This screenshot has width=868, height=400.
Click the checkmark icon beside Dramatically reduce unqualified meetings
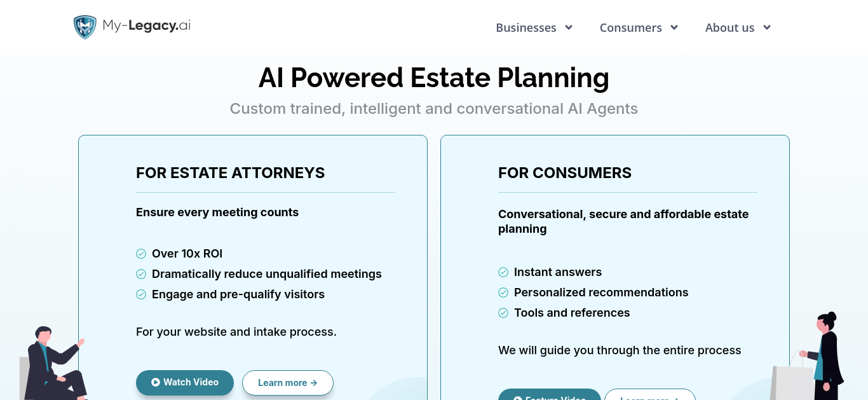tap(141, 274)
